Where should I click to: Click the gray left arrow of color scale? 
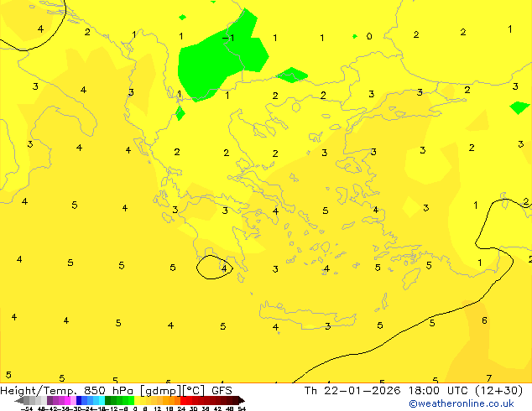pyautogui.click(x=19, y=401)
